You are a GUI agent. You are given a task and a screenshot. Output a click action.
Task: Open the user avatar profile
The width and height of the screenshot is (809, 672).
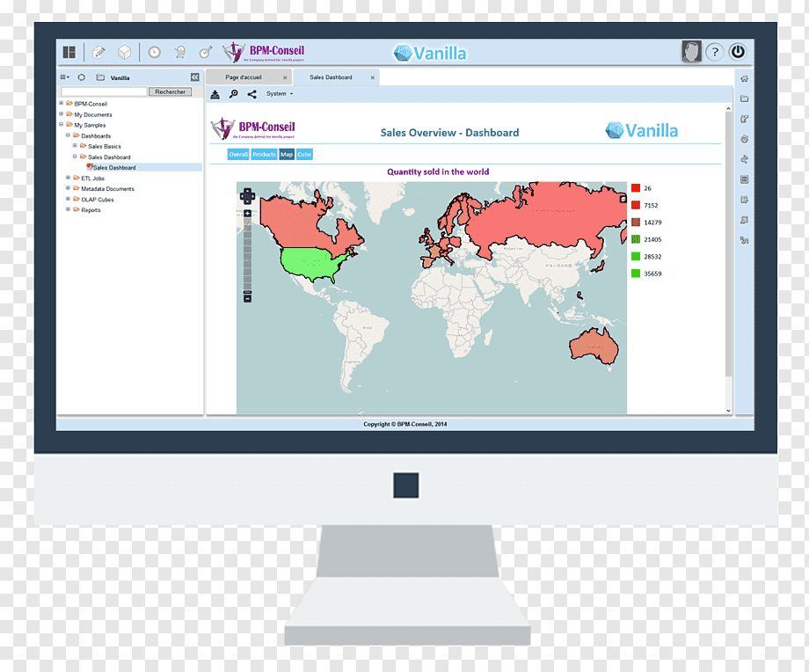691,52
